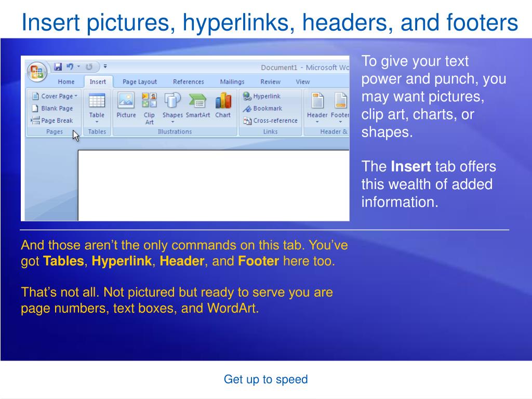Click the word WordArt in yellow text

pos(231,308)
